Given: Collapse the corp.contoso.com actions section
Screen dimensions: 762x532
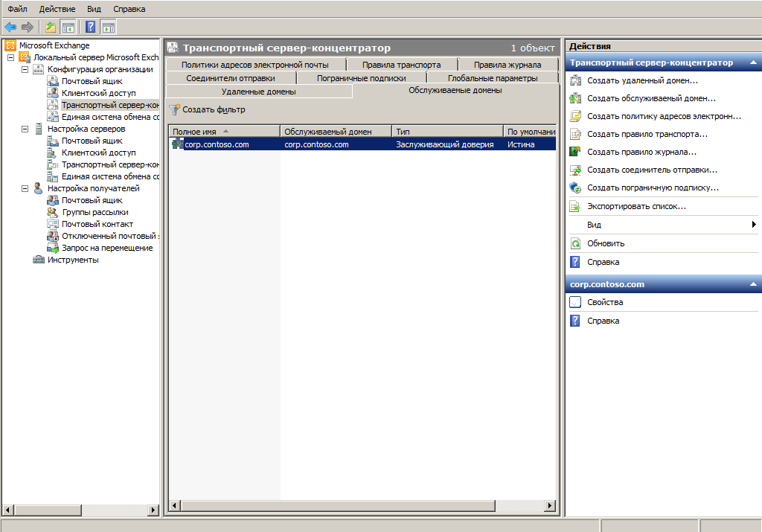Looking at the screenshot, I should coord(753,284).
